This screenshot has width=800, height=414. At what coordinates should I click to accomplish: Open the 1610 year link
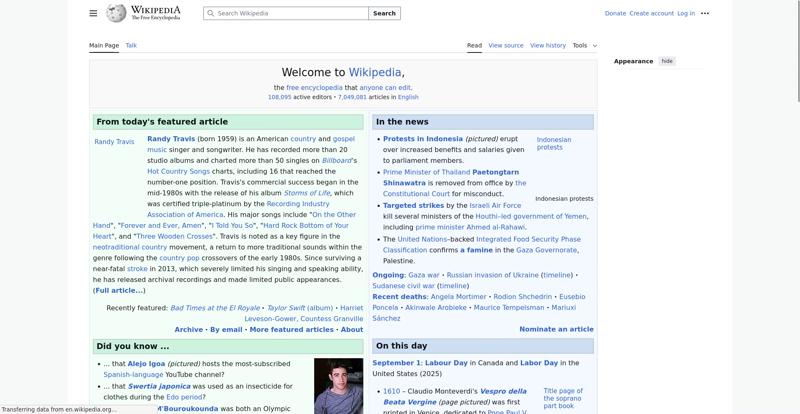point(391,392)
